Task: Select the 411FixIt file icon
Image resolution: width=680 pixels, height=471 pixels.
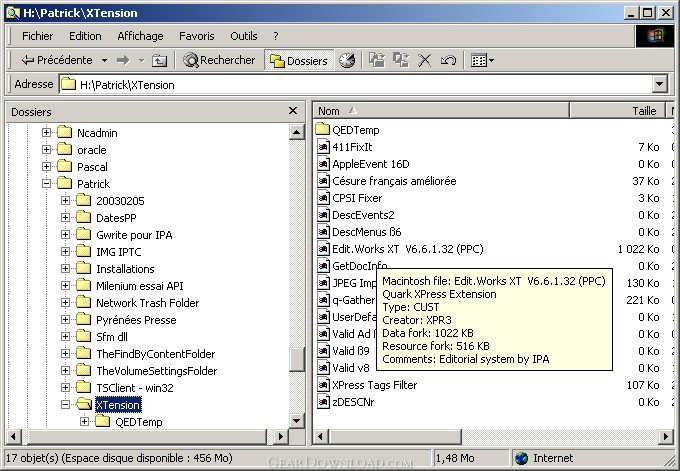Action: (x=323, y=147)
